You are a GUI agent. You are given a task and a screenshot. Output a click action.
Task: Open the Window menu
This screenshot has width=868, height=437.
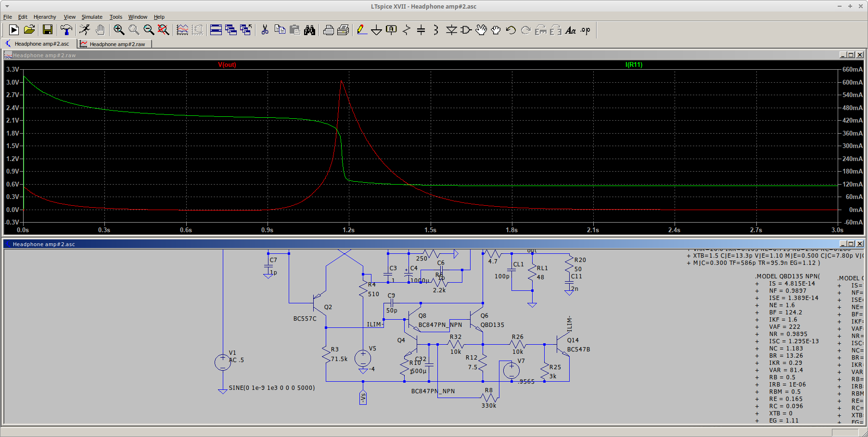coord(138,17)
